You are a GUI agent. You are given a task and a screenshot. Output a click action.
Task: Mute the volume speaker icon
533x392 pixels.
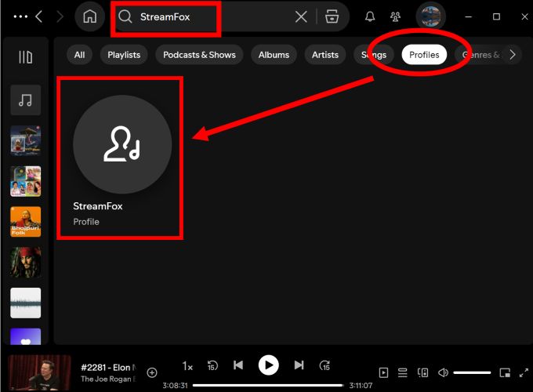coord(443,372)
